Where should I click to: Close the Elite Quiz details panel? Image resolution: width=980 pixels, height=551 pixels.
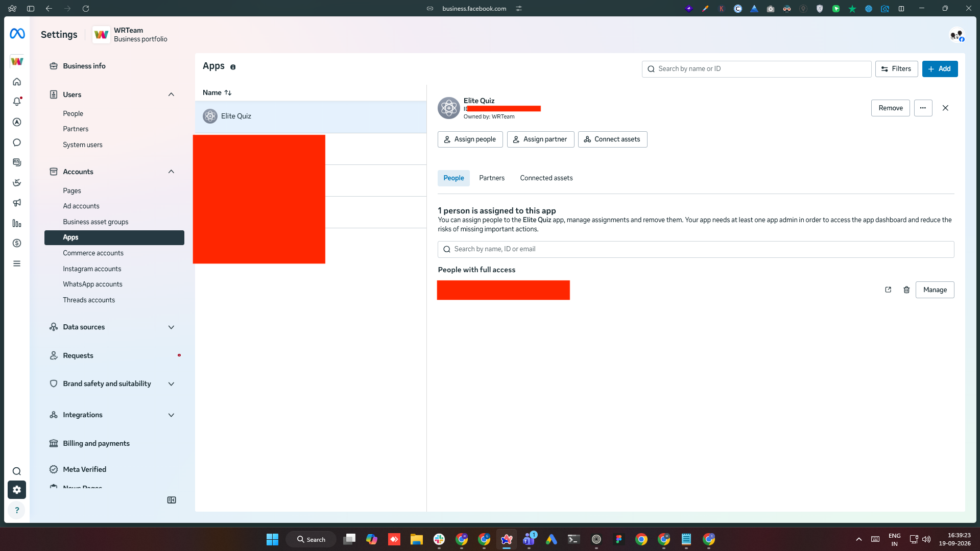click(x=945, y=108)
